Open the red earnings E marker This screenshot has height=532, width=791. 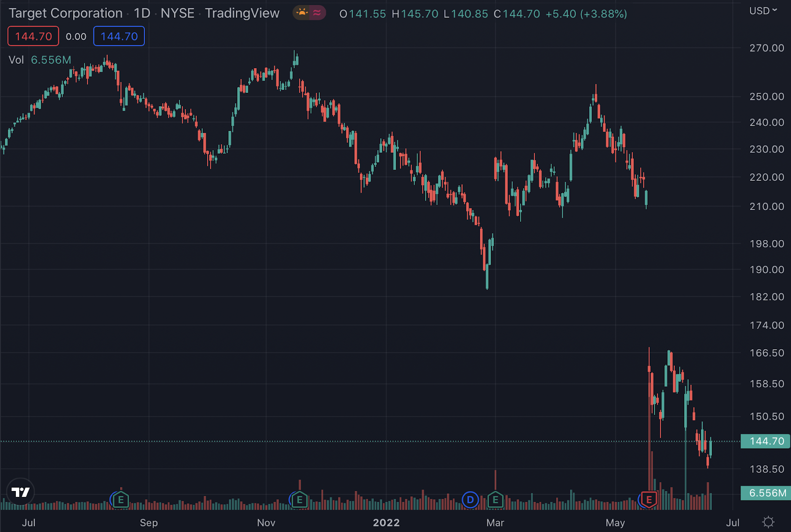pos(649,500)
